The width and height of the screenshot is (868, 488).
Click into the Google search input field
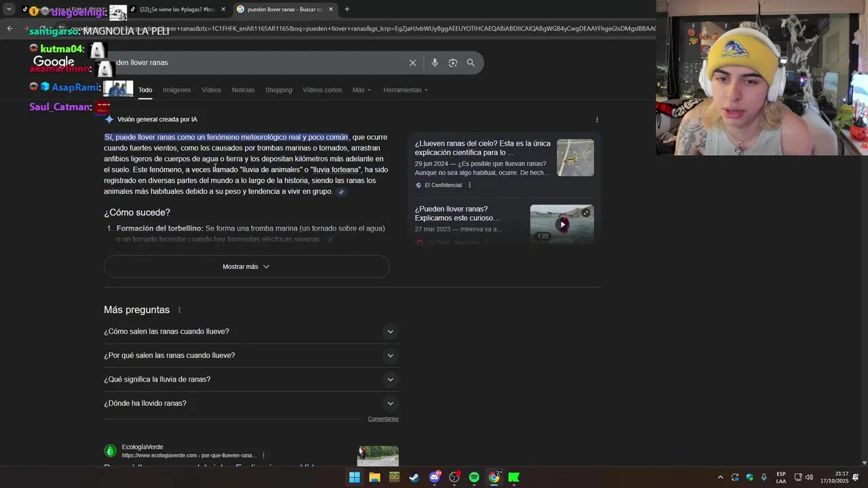[x=258, y=62]
